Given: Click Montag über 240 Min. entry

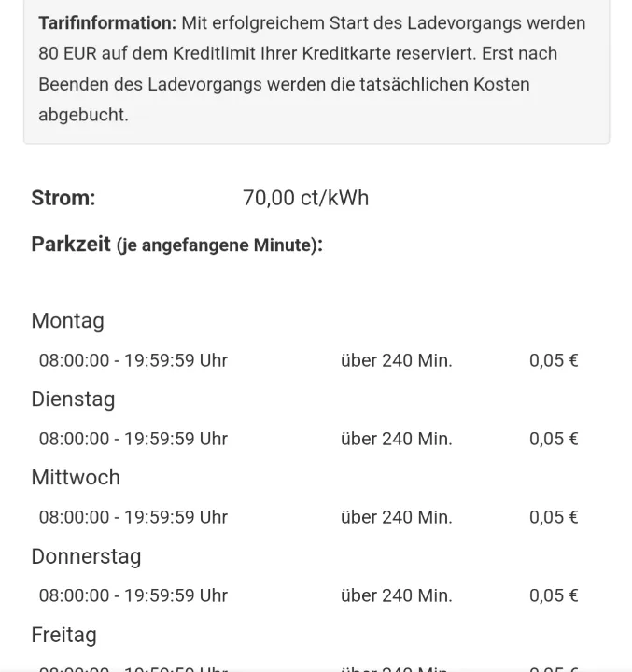Looking at the screenshot, I should click(397, 360).
